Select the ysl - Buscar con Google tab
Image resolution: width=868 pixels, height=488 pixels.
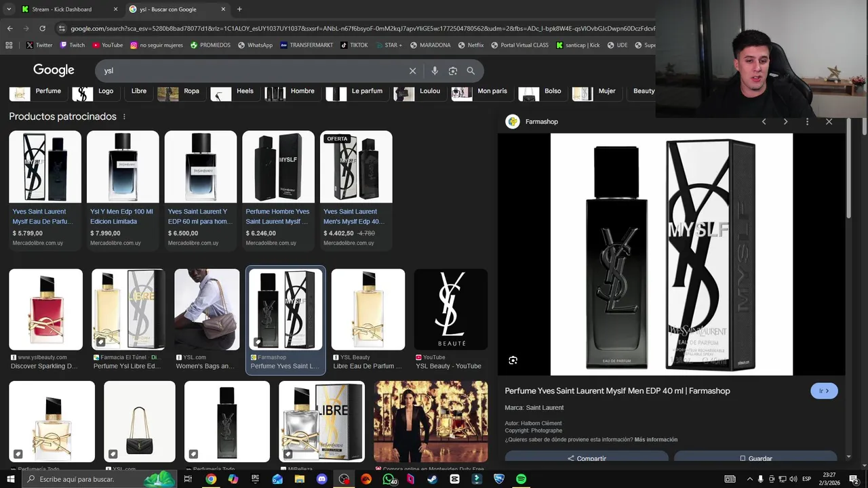coord(178,9)
